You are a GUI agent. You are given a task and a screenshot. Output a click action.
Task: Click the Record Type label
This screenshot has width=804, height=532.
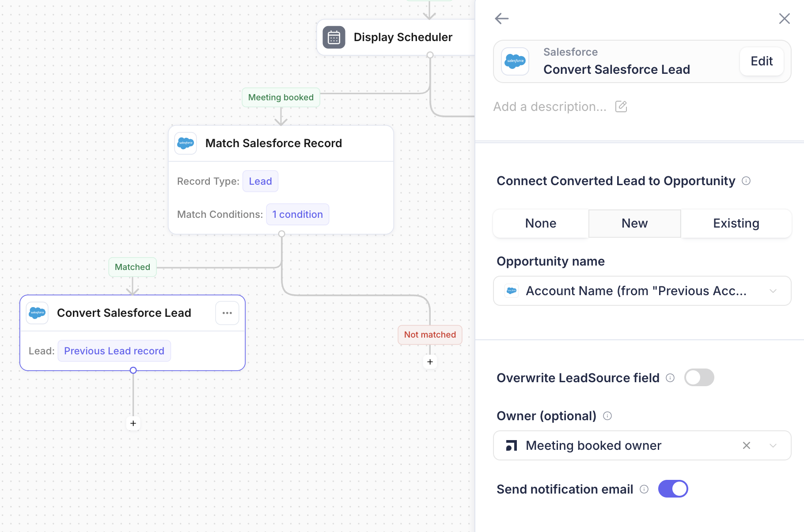tap(208, 181)
